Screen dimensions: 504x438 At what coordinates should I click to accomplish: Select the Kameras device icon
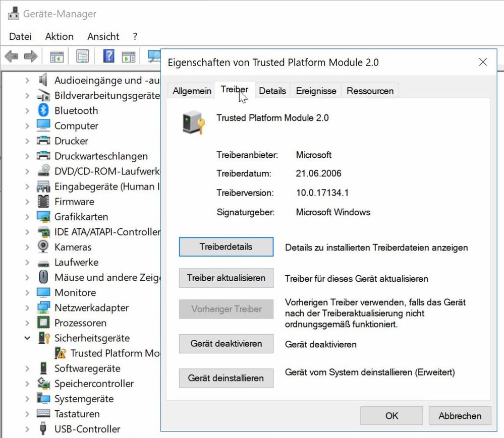click(x=43, y=247)
